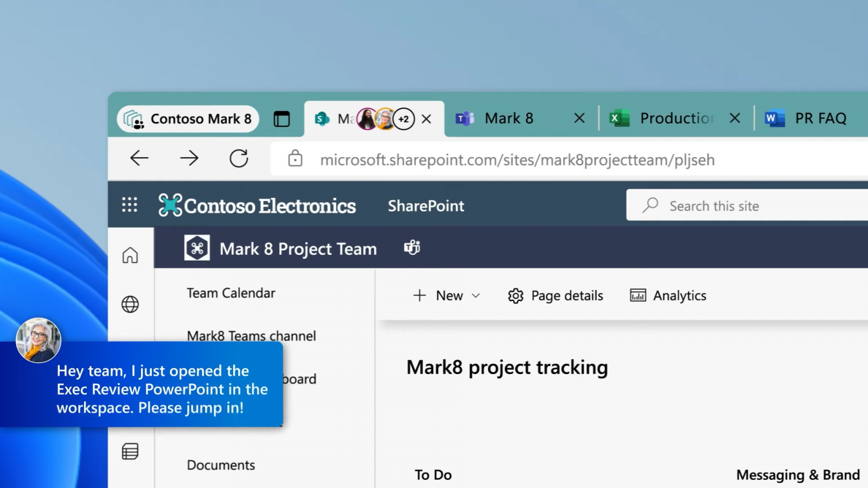Open the Contoso Mark 8 workspace group
Viewport: 868px width, 488px height.
(188, 119)
